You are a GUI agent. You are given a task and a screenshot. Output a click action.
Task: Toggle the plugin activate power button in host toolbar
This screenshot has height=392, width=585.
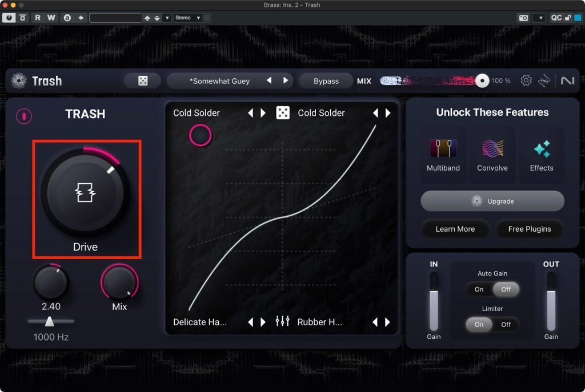tap(9, 18)
